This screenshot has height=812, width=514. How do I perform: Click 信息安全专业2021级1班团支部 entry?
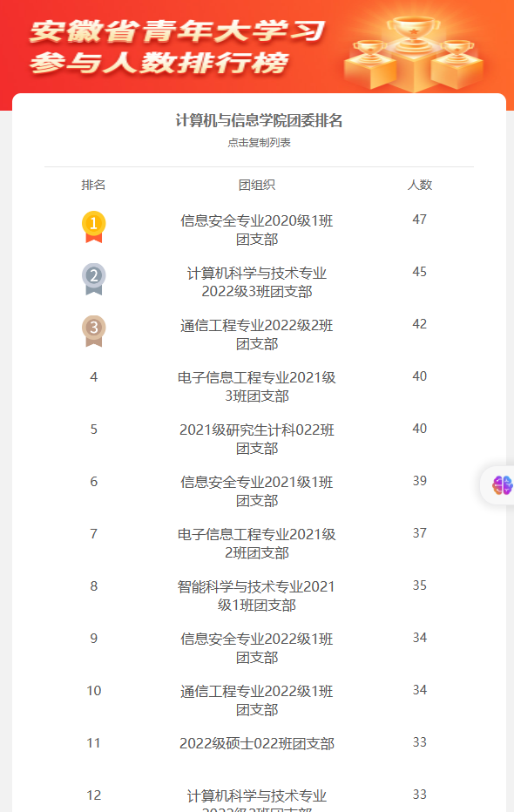[x=257, y=491]
